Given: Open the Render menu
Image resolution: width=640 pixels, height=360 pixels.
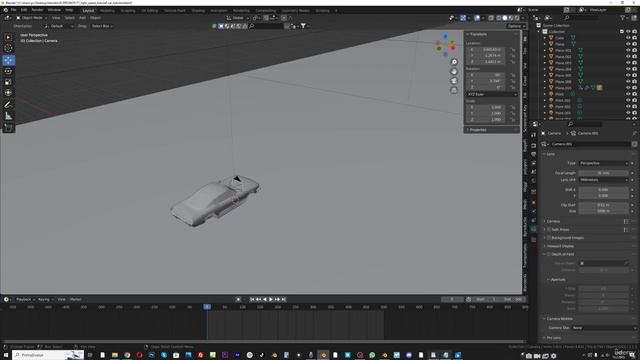Looking at the screenshot, I should click(x=37, y=10).
